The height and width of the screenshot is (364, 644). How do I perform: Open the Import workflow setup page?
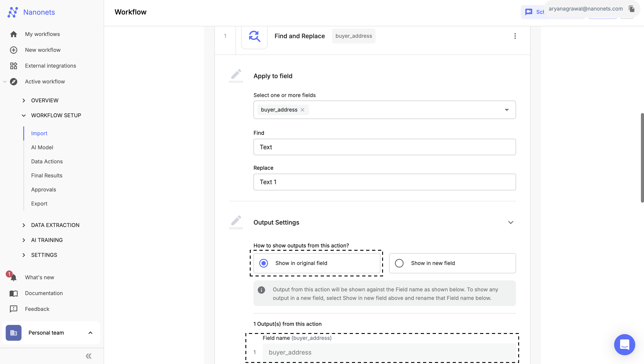pyautogui.click(x=39, y=133)
